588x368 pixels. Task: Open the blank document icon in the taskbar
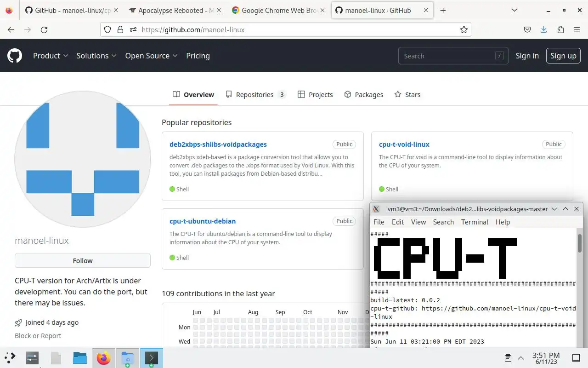56,358
